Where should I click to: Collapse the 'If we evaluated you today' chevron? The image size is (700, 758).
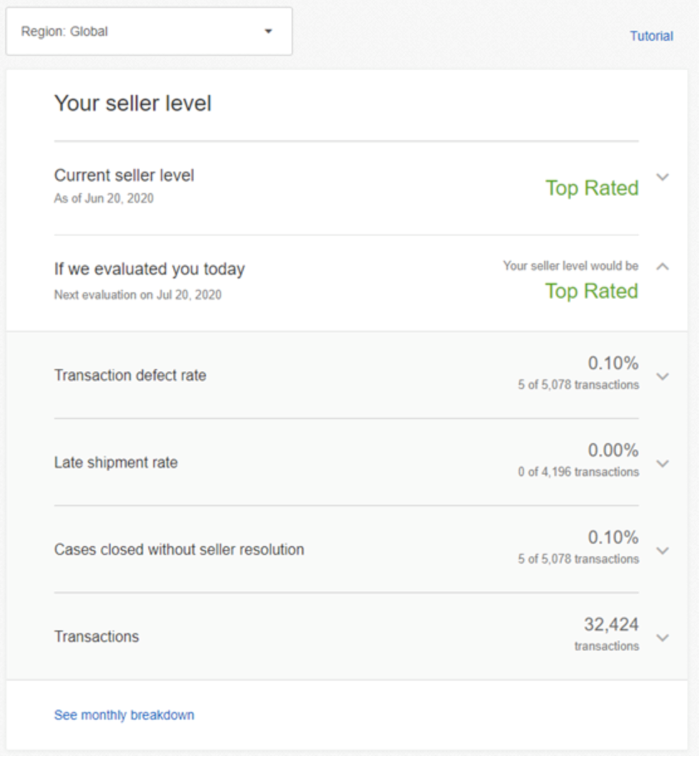(662, 266)
